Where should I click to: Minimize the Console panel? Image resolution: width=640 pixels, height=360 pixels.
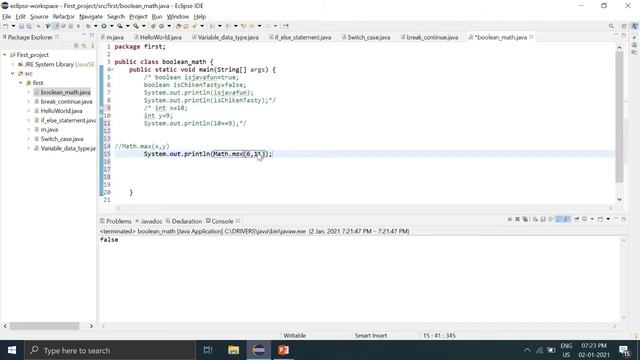(616, 219)
